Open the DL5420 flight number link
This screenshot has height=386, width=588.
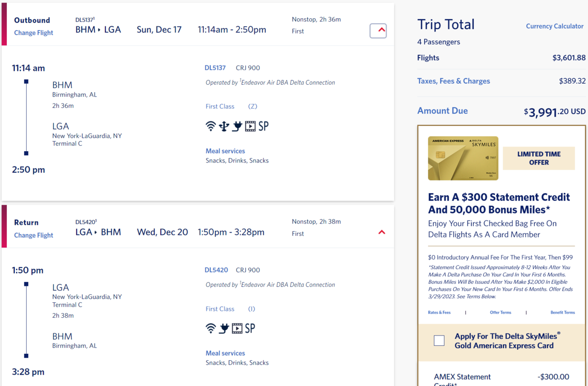(216, 270)
